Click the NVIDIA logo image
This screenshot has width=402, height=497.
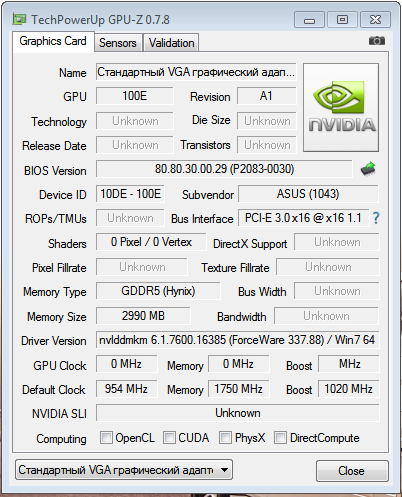point(341,107)
